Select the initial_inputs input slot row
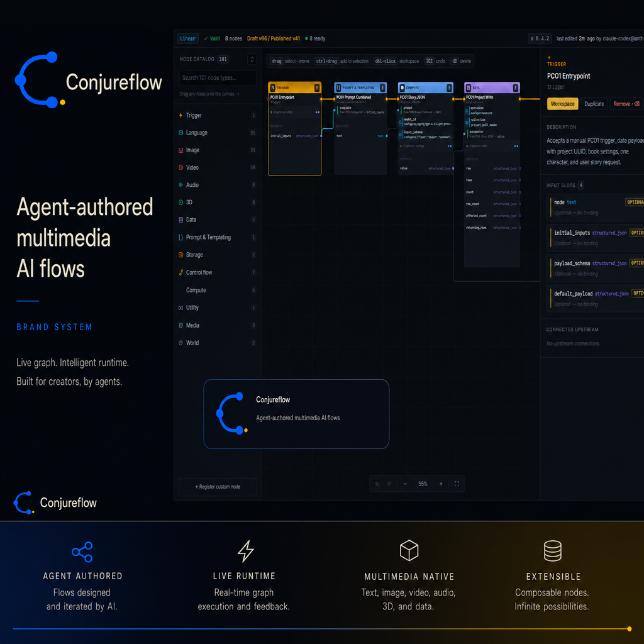 pyautogui.click(x=596, y=238)
